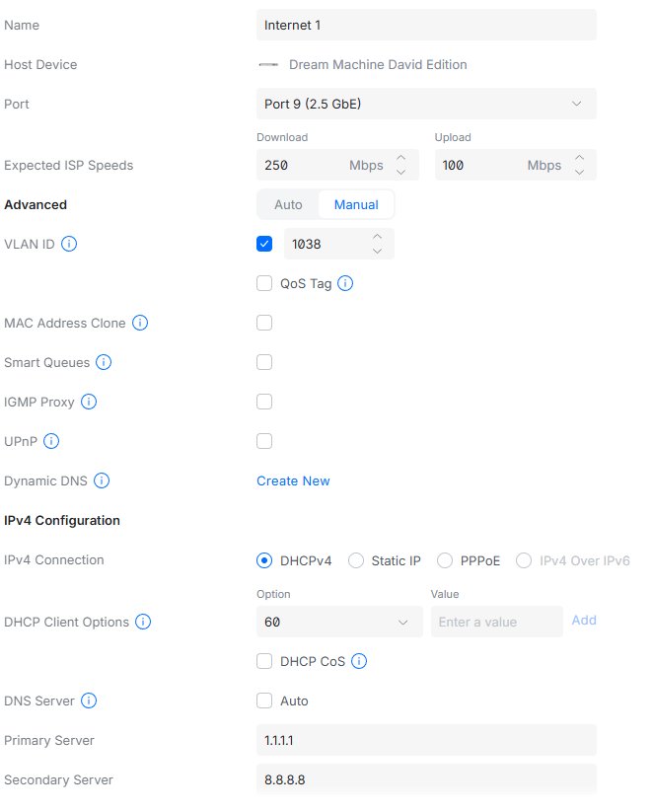Image resolution: width=653 pixels, height=812 pixels.
Task: Show Smart Queues info icon help
Action: coord(104,362)
